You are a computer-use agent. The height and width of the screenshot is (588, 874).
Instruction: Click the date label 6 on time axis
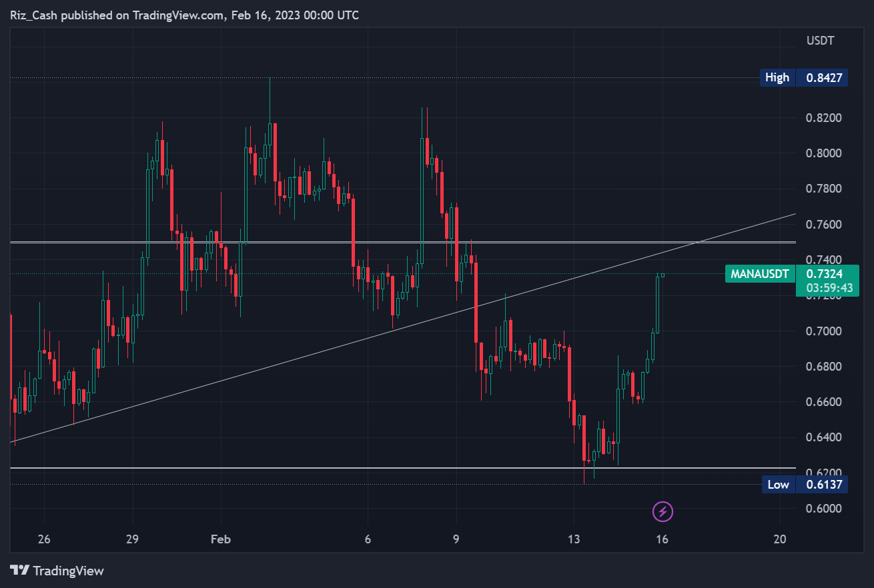pos(368,539)
